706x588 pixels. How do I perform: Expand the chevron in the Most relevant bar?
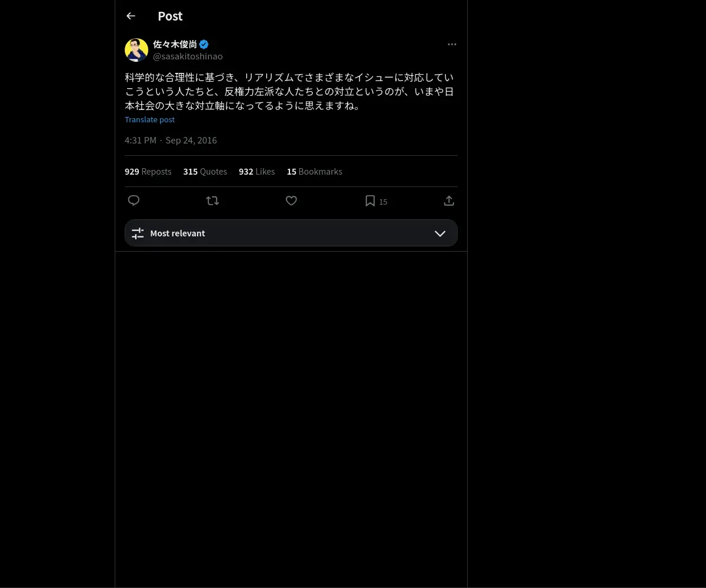click(440, 233)
